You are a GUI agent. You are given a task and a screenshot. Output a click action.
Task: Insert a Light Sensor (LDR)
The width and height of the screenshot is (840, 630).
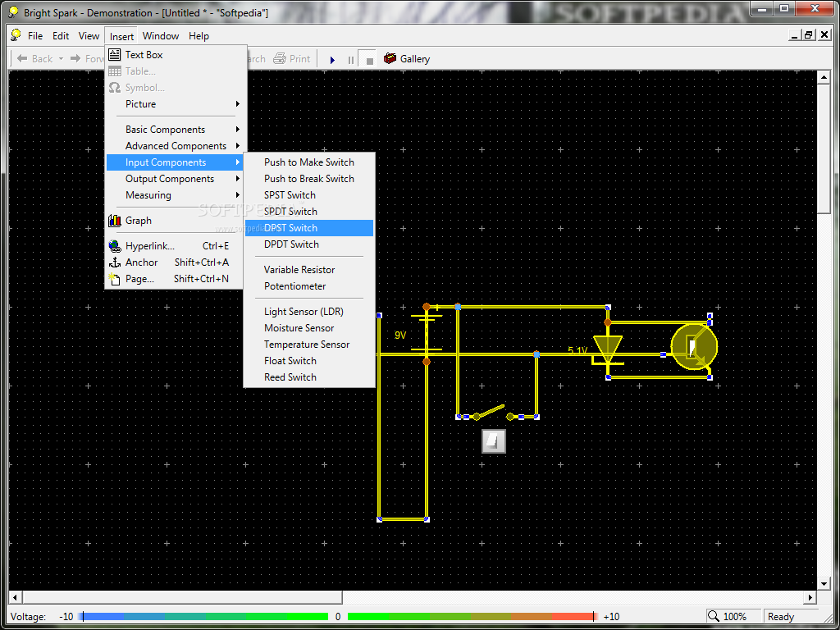coord(309,311)
